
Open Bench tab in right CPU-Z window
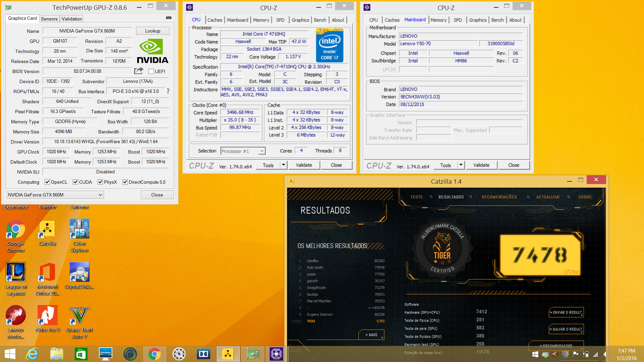click(x=497, y=20)
